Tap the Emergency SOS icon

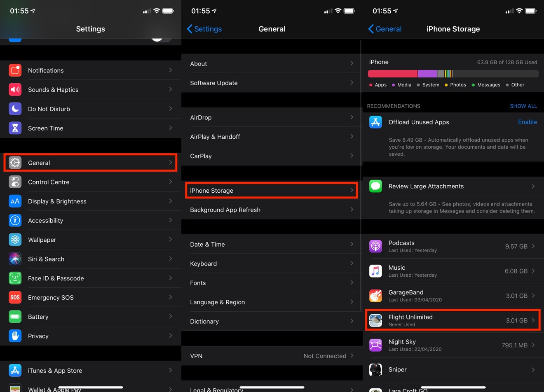click(15, 297)
